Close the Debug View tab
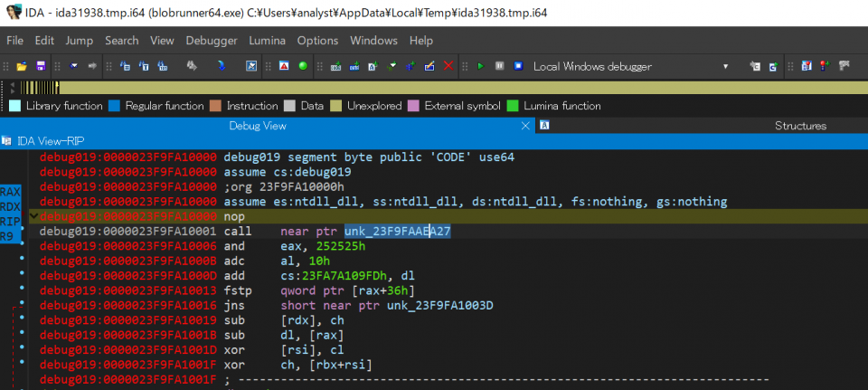This screenshot has height=390, width=868. (x=526, y=126)
